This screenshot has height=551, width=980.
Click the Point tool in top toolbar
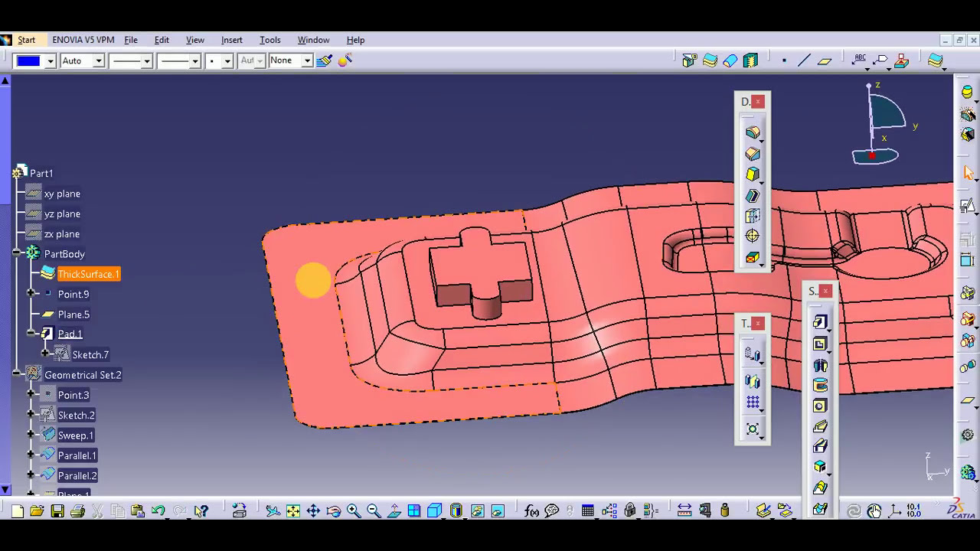784,60
